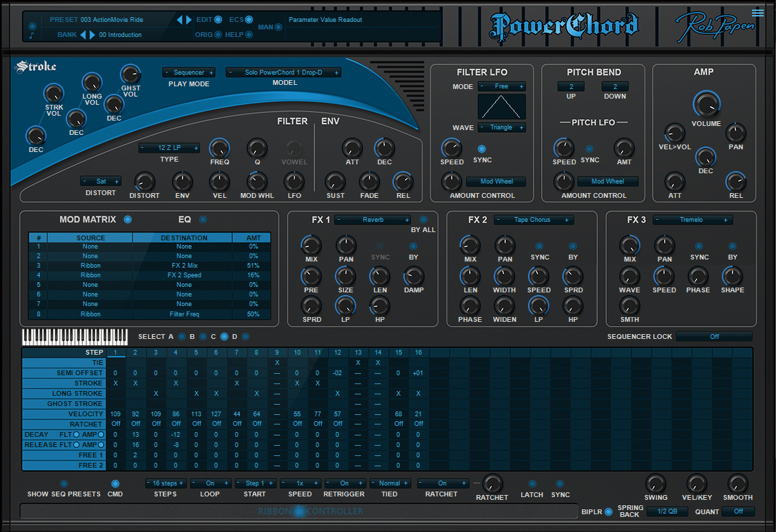Open FX 3 Tremelo dropdown

pos(692,220)
